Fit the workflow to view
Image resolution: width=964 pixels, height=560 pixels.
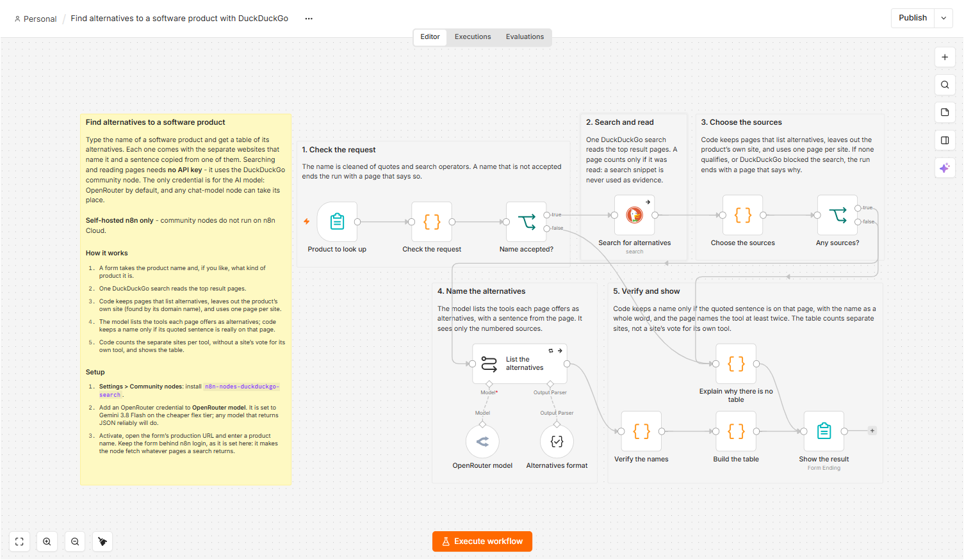[19, 541]
